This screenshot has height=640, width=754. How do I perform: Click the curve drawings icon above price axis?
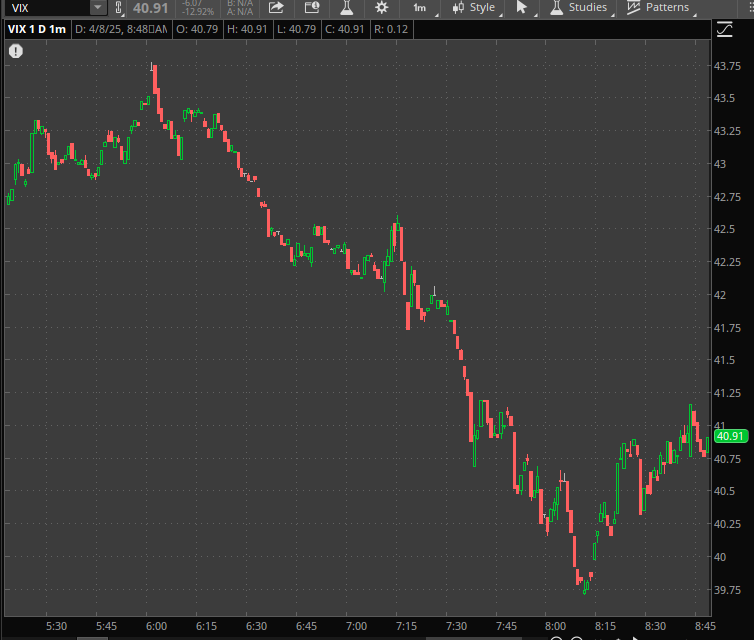(x=724, y=29)
